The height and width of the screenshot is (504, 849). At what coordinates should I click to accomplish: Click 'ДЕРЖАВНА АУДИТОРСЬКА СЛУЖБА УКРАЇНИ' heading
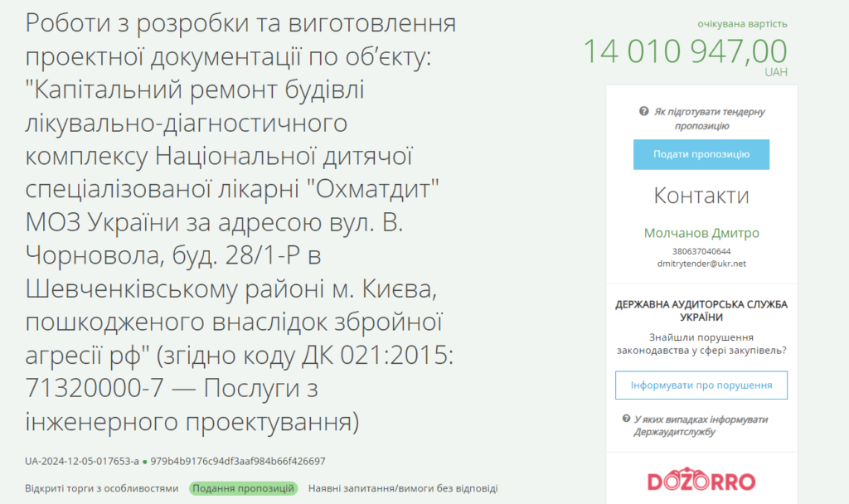click(x=701, y=311)
